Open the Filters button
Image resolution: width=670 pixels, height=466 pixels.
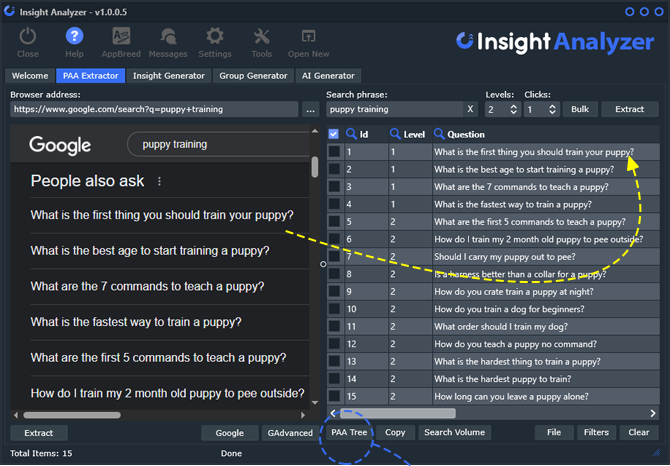[x=596, y=432]
